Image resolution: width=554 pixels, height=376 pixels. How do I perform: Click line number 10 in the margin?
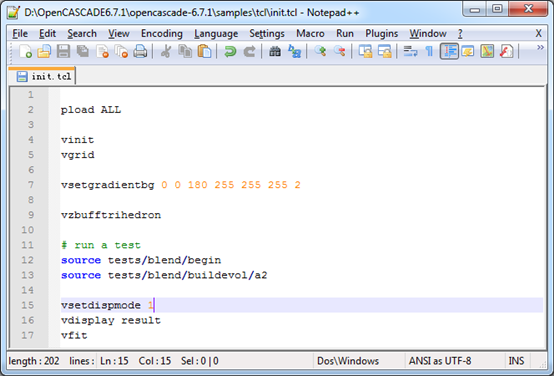click(28, 230)
